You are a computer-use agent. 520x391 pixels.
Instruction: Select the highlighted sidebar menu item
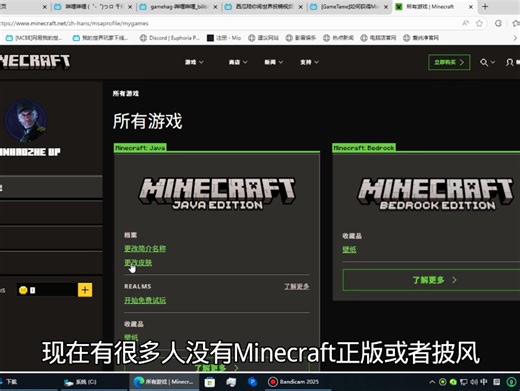click(51, 187)
